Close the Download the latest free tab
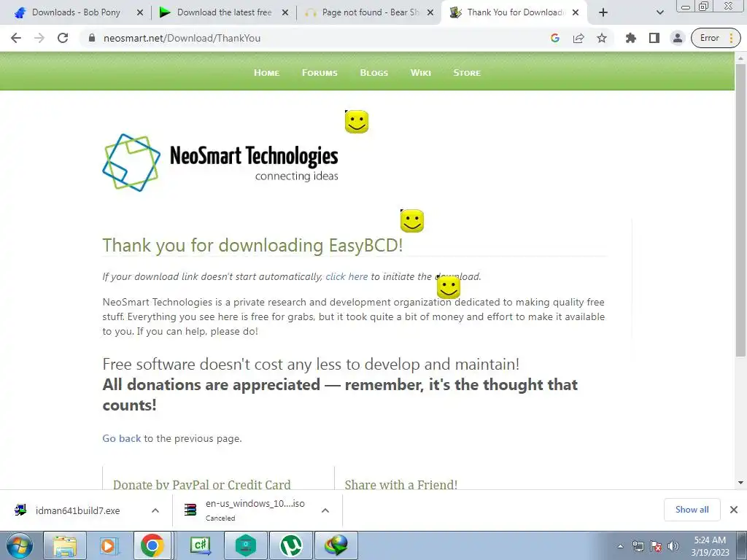 point(285,12)
